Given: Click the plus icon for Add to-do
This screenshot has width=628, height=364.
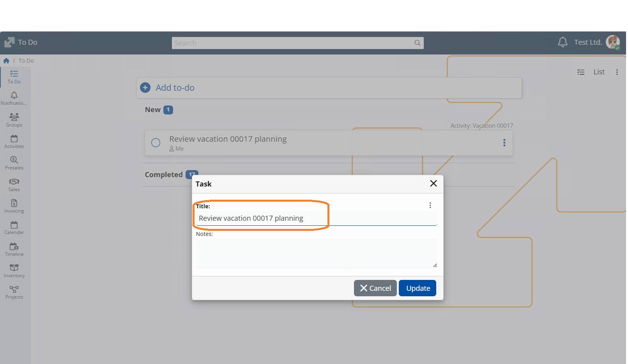Looking at the screenshot, I should 145,88.
